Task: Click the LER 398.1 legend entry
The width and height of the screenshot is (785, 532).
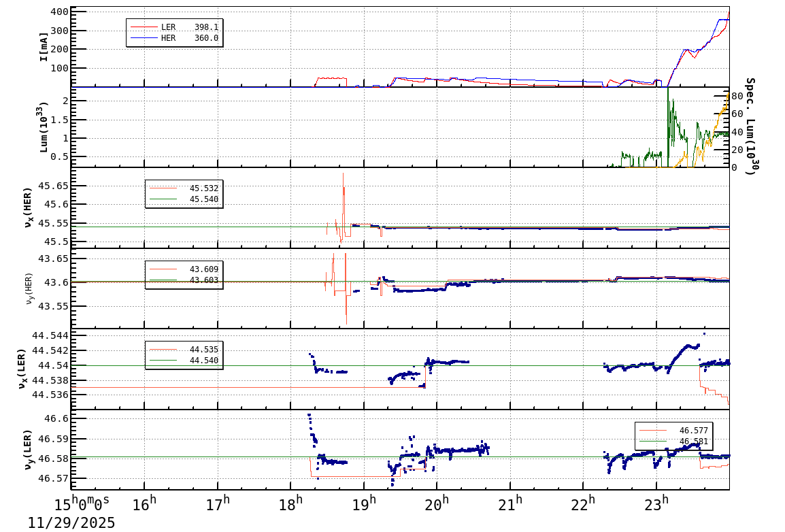Action: point(174,27)
